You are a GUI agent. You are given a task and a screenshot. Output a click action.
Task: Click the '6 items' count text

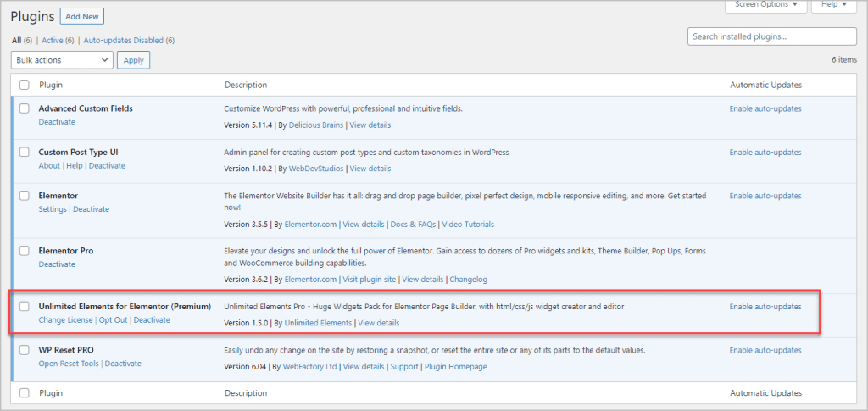coord(844,59)
